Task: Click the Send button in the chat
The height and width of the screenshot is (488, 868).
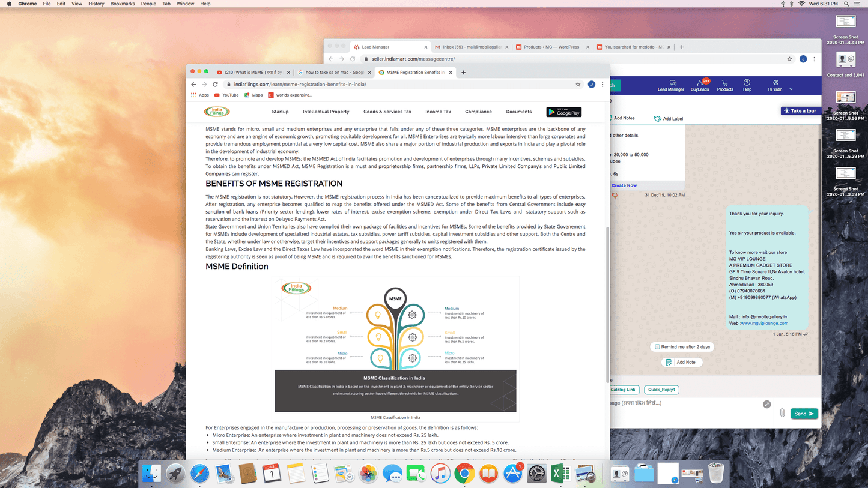Action: point(804,414)
